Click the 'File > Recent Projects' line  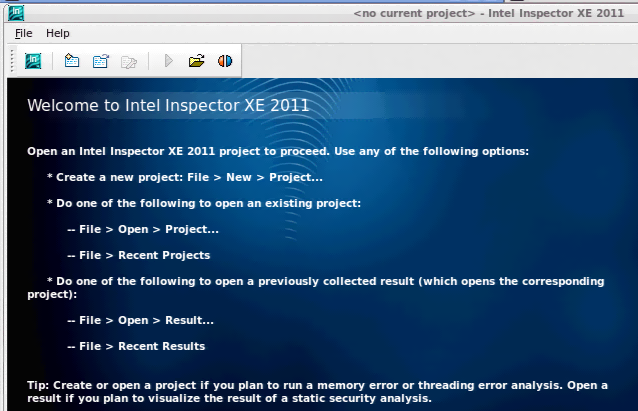[138, 255]
